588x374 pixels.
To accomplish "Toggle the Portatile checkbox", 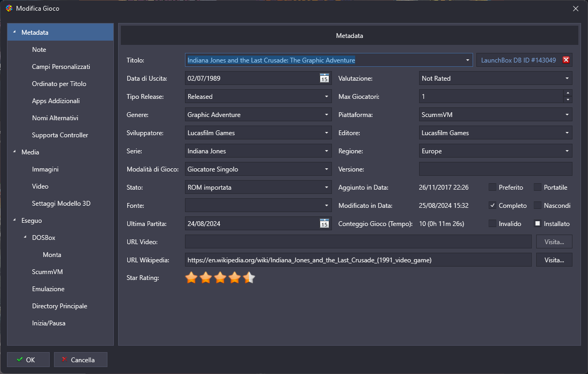I will coord(537,187).
